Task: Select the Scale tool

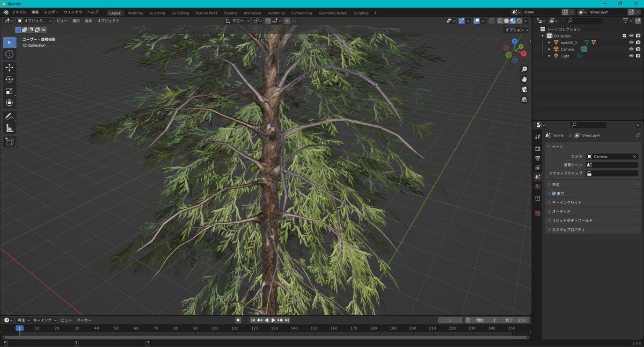Action: point(9,91)
